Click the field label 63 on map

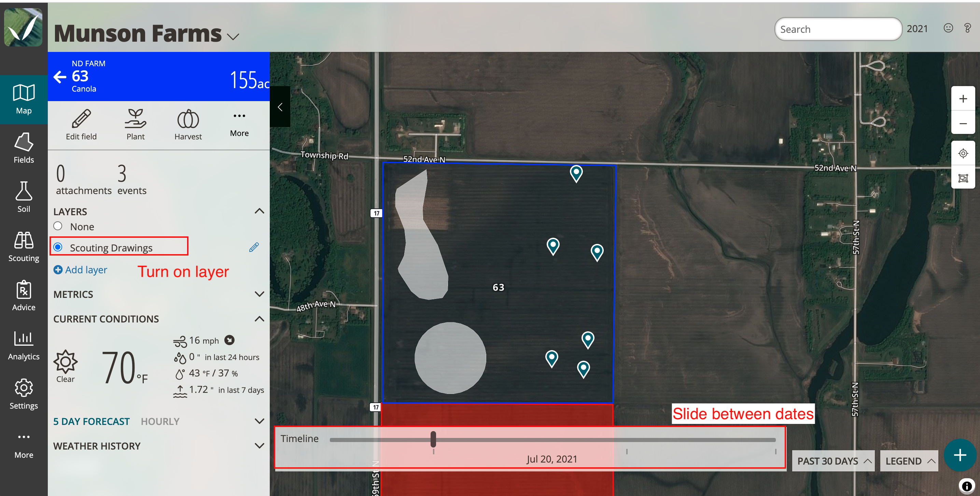tap(499, 287)
